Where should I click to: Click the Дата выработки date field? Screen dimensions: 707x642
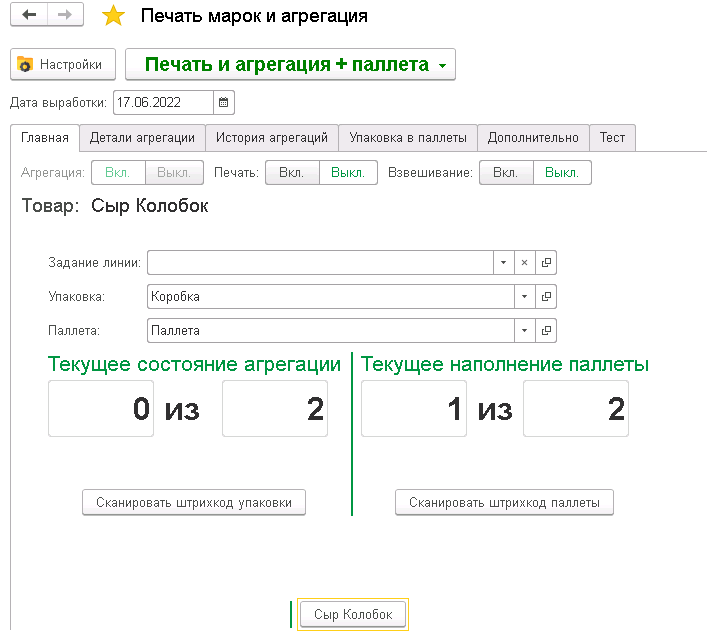163,102
